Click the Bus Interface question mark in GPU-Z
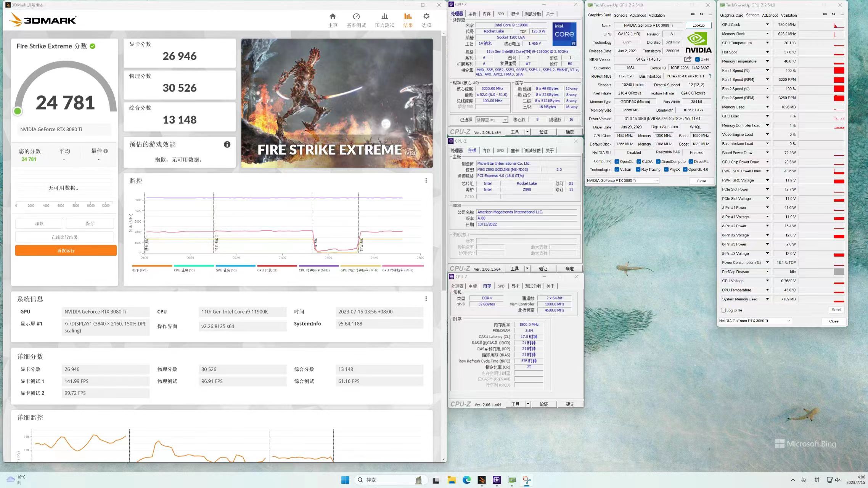868x488 pixels. [x=710, y=76]
